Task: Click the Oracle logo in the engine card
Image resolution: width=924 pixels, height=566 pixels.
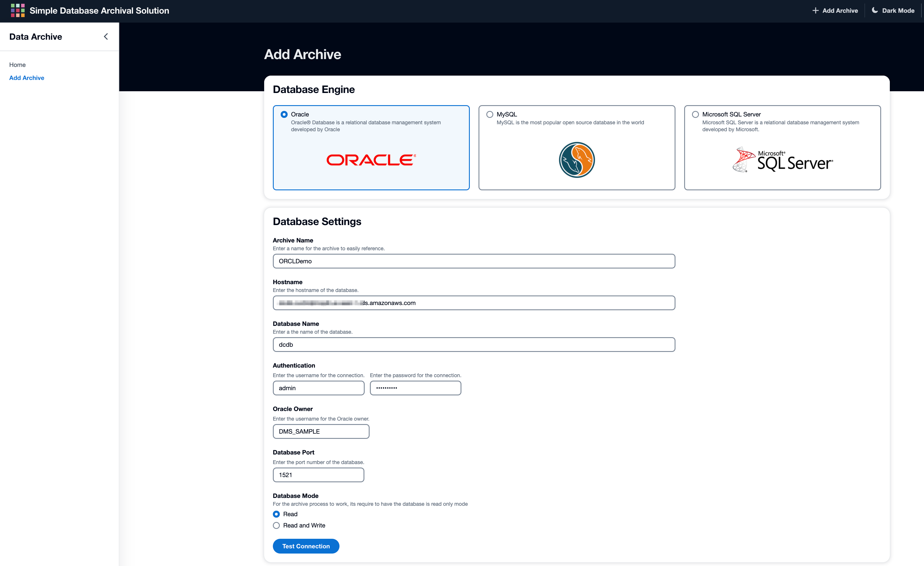Action: coord(370,160)
